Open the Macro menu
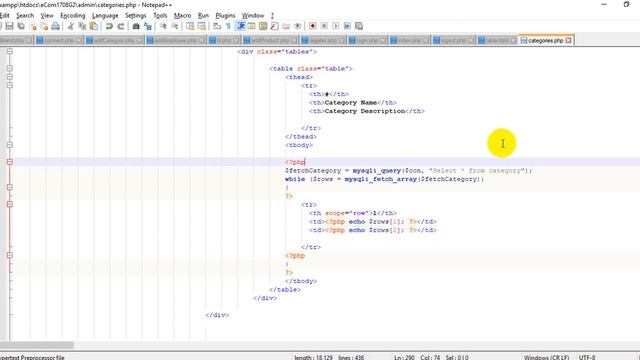Screen dimensions: 640x360 pos(182,16)
